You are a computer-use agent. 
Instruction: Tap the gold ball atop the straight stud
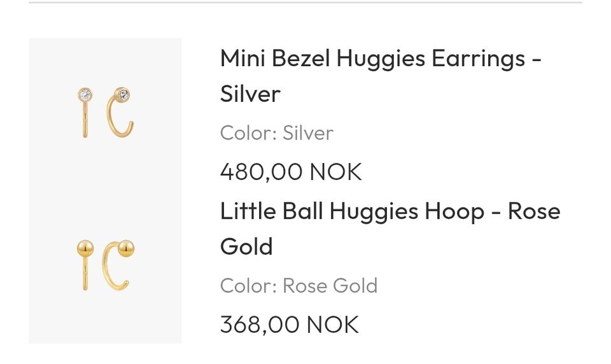(85, 248)
